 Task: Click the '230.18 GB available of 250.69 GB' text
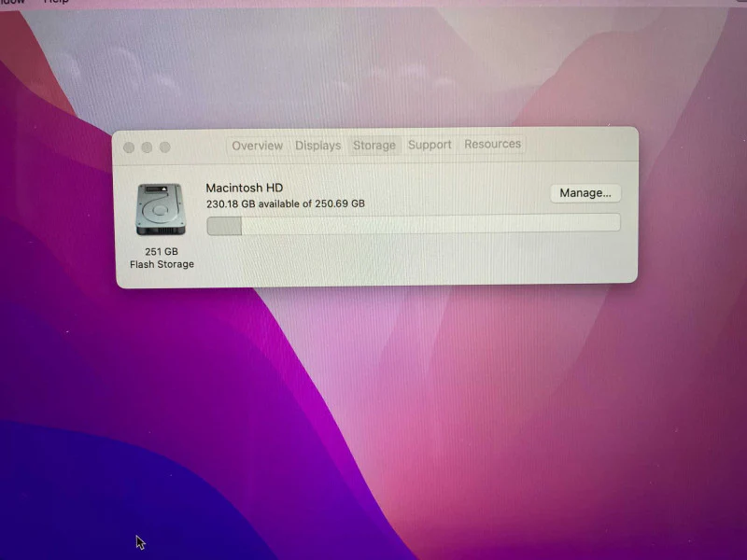point(286,203)
